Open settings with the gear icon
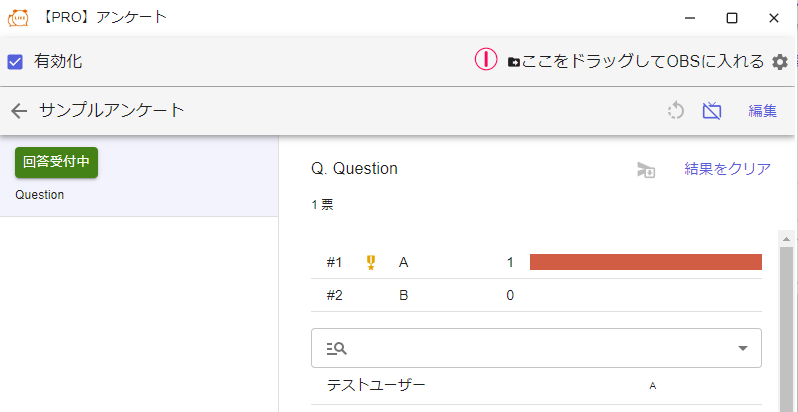This screenshot has height=412, width=798. tap(780, 62)
